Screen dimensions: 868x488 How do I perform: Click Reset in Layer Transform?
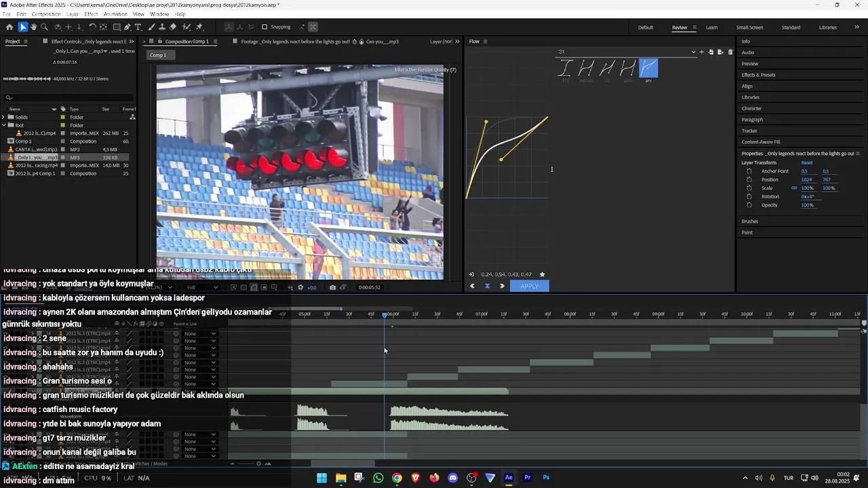[807, 163]
